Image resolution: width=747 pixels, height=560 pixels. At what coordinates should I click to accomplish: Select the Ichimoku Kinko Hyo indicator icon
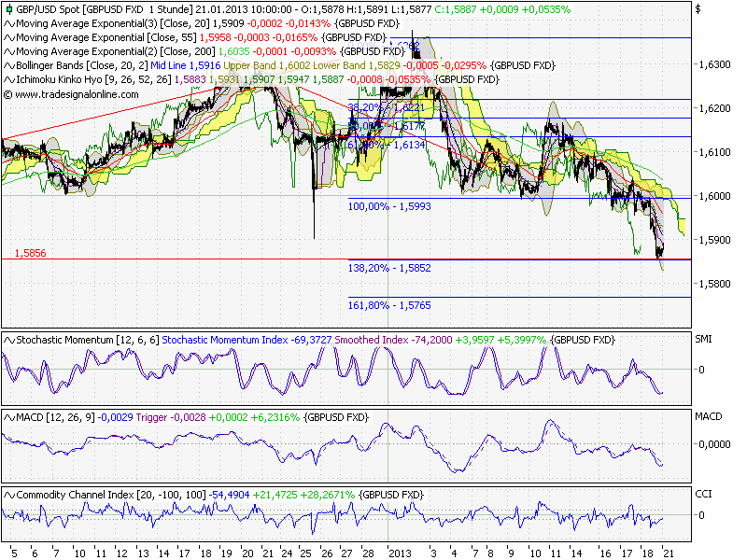7,78
